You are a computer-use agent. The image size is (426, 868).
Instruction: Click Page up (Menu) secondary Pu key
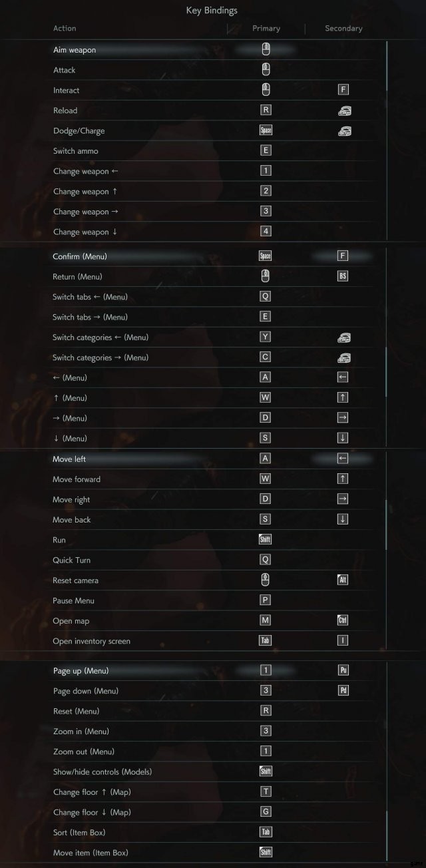click(343, 670)
